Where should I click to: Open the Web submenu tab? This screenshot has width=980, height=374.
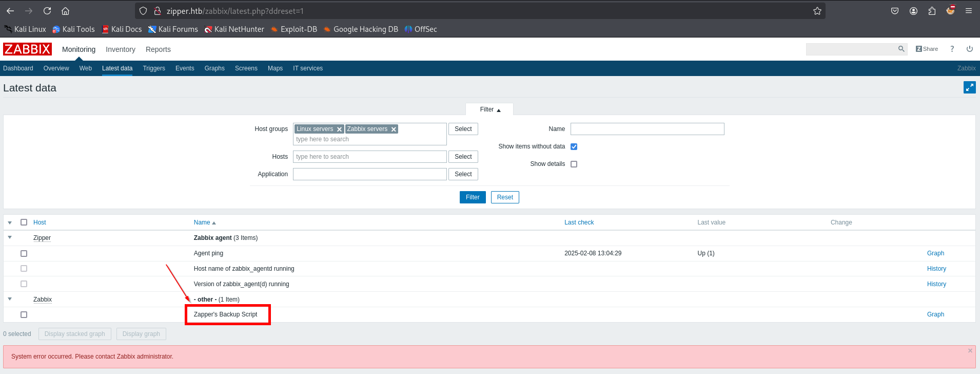(x=86, y=68)
